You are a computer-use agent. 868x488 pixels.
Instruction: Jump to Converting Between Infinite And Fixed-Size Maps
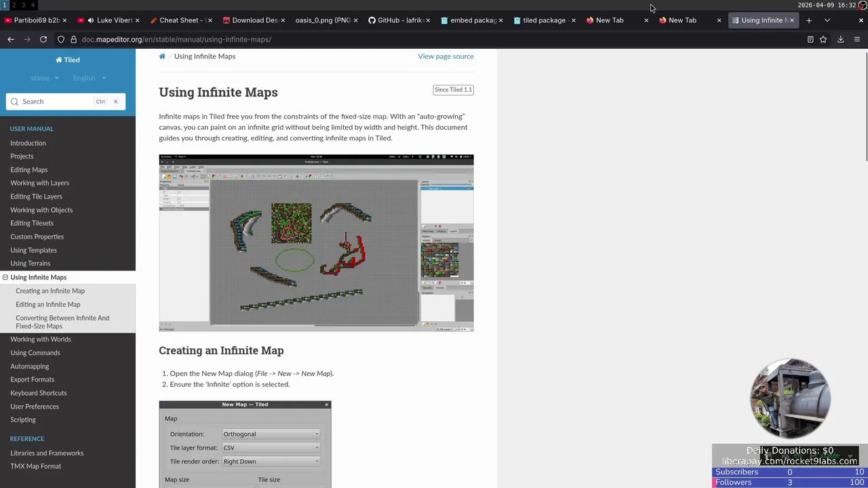62,322
